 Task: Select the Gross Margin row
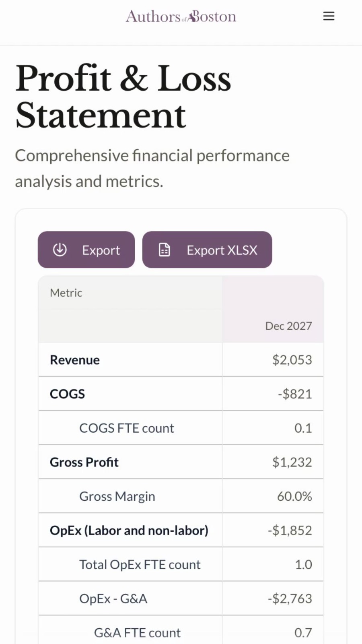(x=181, y=496)
